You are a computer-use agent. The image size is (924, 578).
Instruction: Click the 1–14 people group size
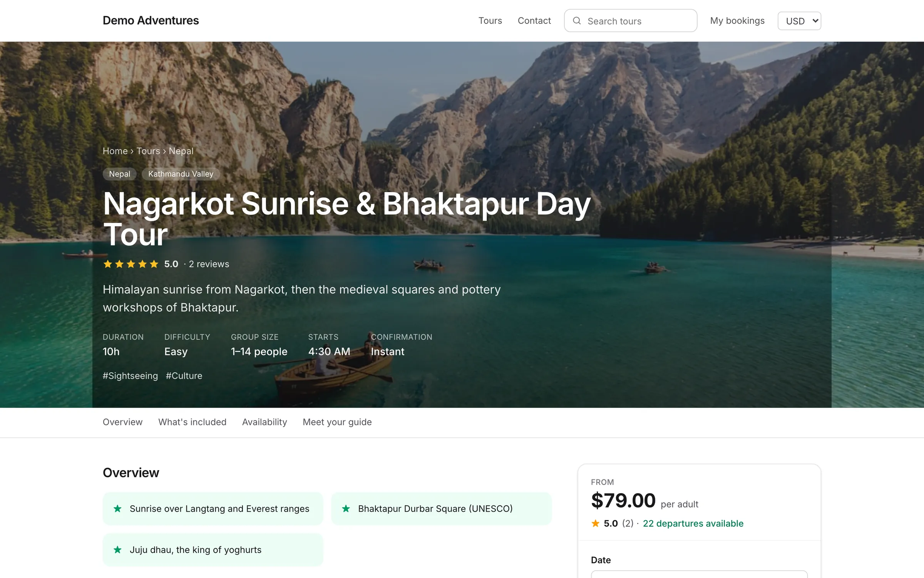click(259, 351)
